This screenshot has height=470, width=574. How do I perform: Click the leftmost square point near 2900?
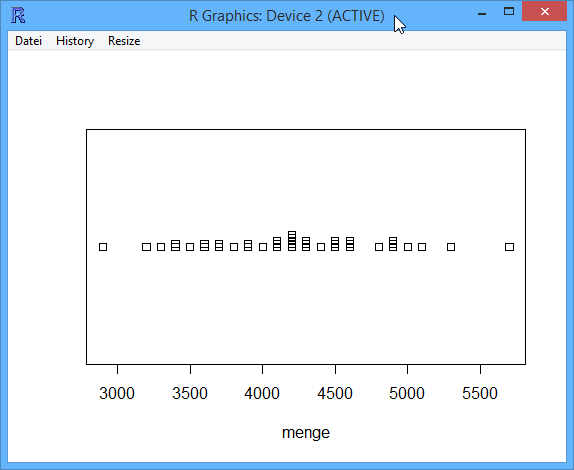pos(103,247)
